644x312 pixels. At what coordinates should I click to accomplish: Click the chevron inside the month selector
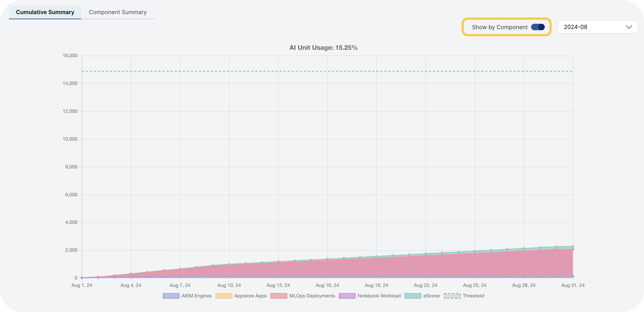(x=629, y=27)
